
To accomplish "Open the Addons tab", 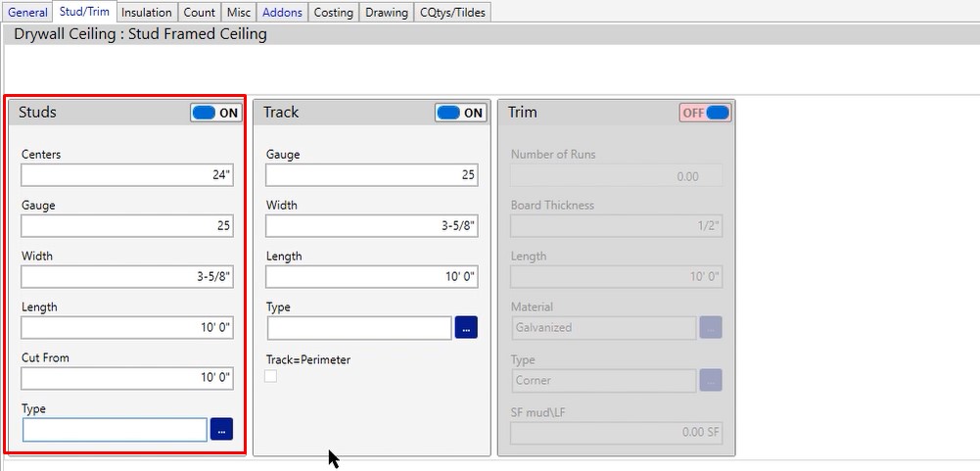I will tap(283, 12).
